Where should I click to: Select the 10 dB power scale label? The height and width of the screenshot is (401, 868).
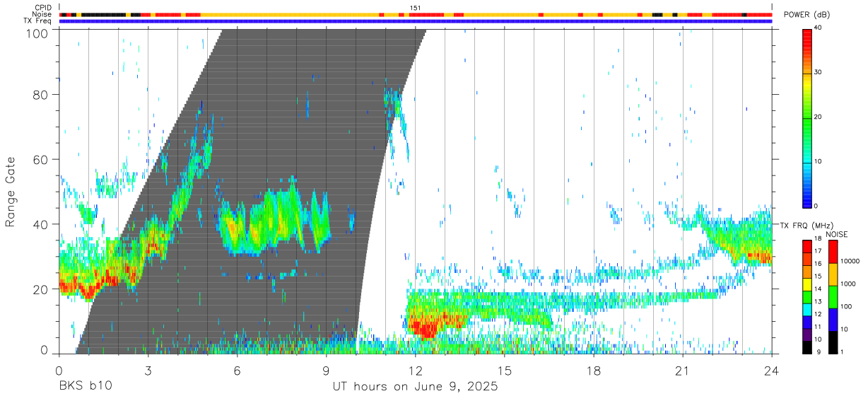click(819, 161)
